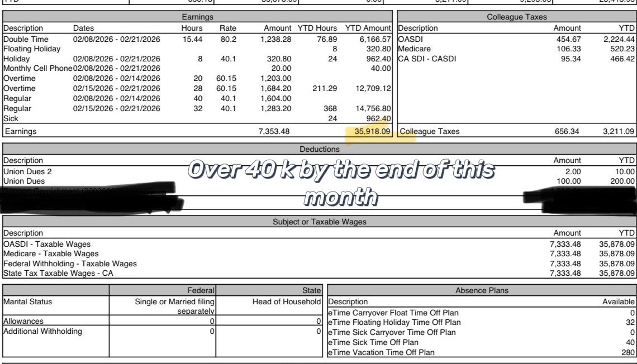Click the Sick earnings row label
The width and height of the screenshot is (637, 364).
tap(11, 118)
